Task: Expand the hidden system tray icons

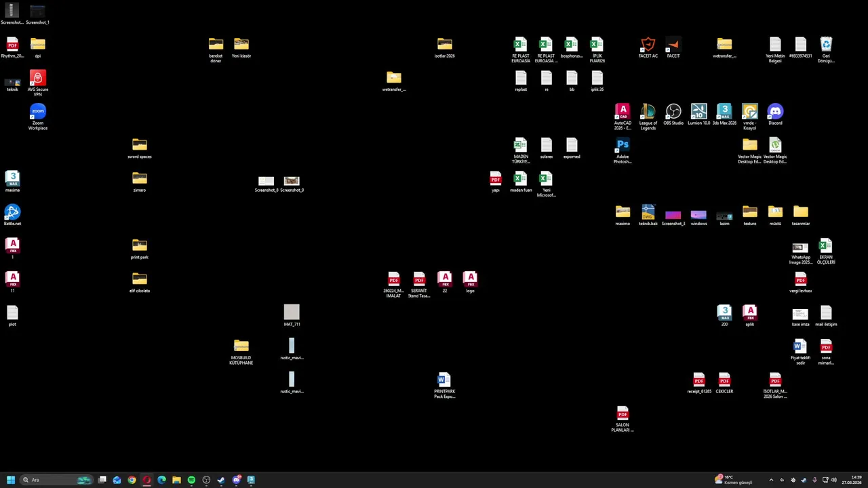Action: (771, 480)
